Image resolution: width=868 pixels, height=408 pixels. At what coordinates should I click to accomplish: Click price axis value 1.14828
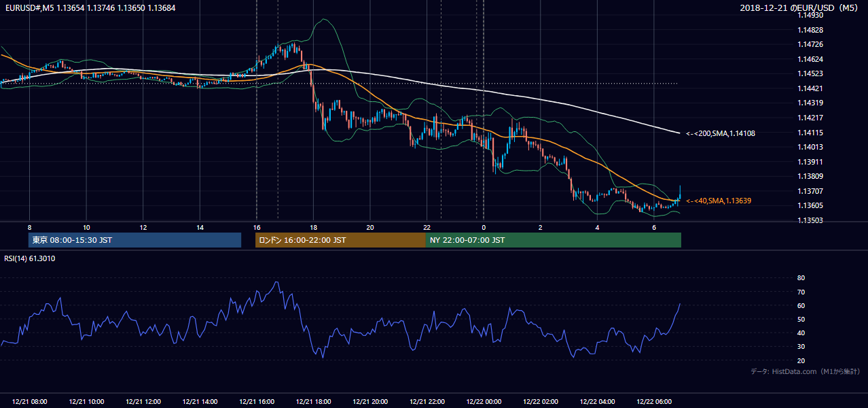click(811, 30)
